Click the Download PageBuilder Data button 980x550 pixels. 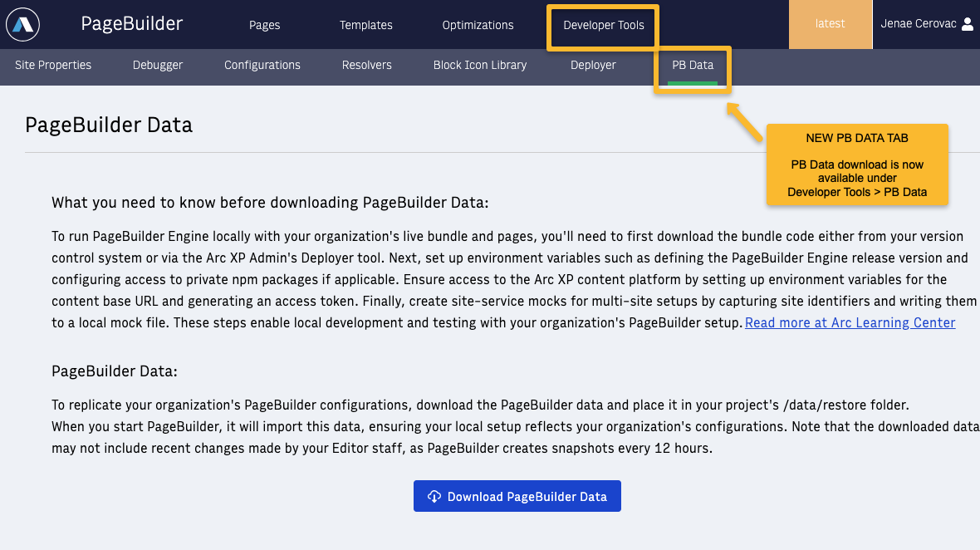[517, 496]
